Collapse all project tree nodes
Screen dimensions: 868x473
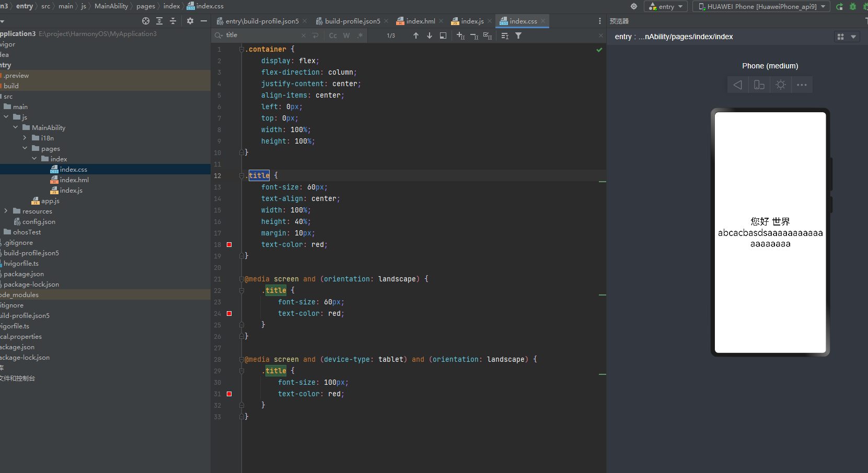pyautogui.click(x=173, y=21)
